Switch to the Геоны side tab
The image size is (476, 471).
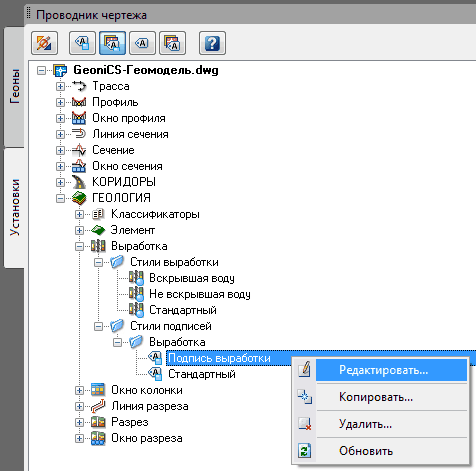point(14,87)
